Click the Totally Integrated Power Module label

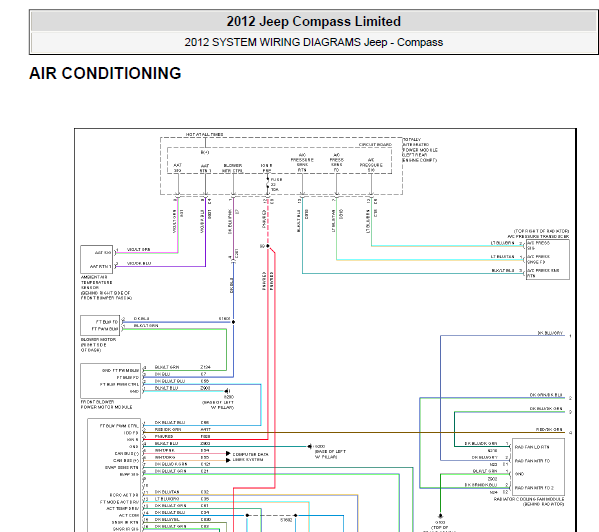pos(420,150)
